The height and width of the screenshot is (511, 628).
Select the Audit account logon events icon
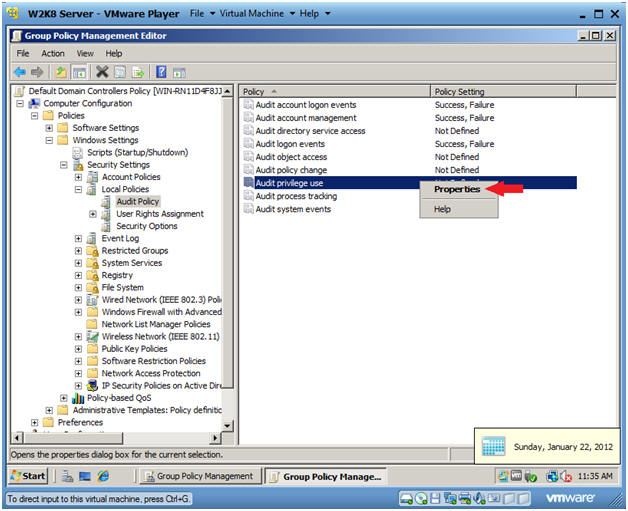click(248, 105)
